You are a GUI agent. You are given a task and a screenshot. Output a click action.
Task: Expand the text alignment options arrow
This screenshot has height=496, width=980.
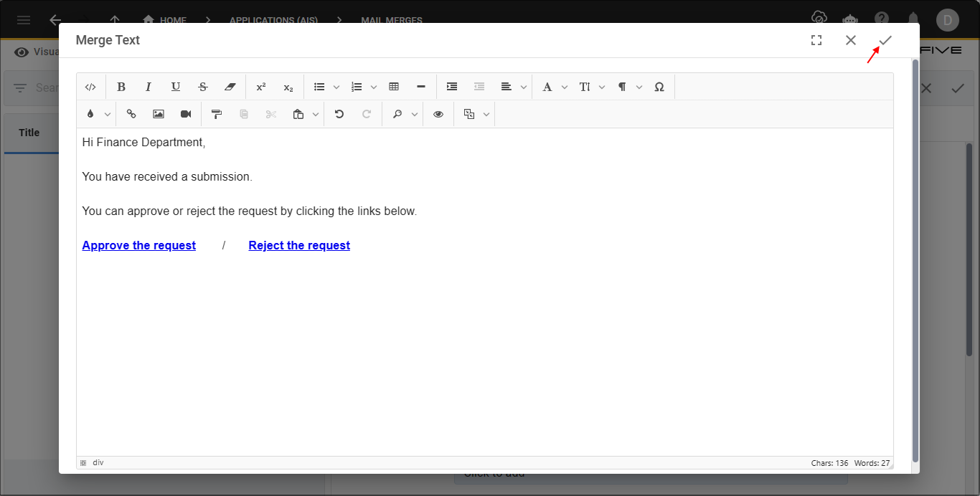click(524, 87)
